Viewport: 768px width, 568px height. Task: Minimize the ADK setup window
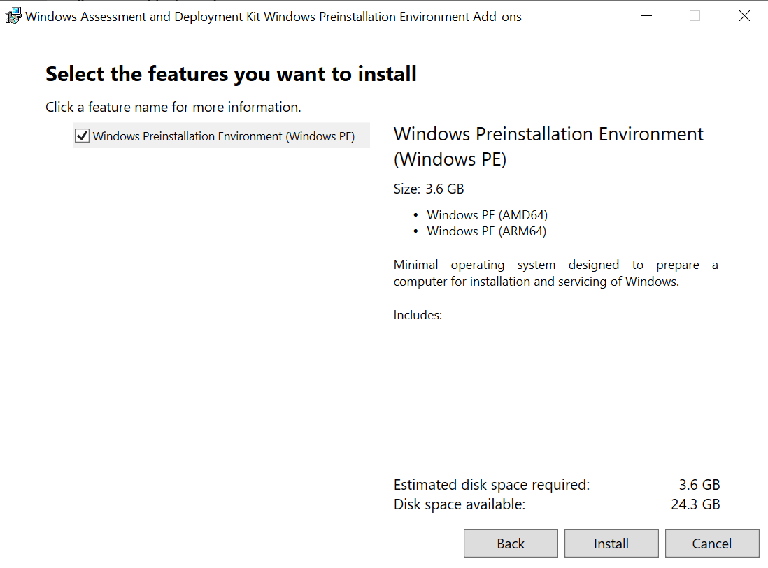(647, 16)
